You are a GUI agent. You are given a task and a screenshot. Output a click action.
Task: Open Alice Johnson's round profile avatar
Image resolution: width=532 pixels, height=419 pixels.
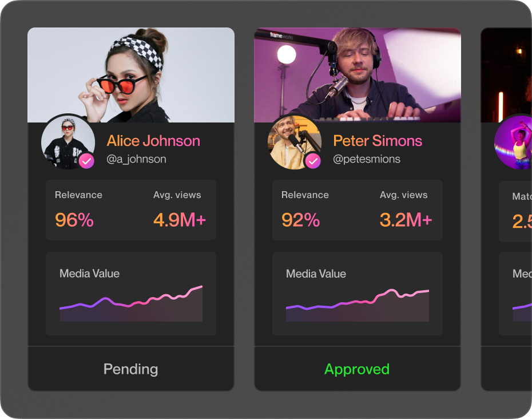tap(66, 140)
